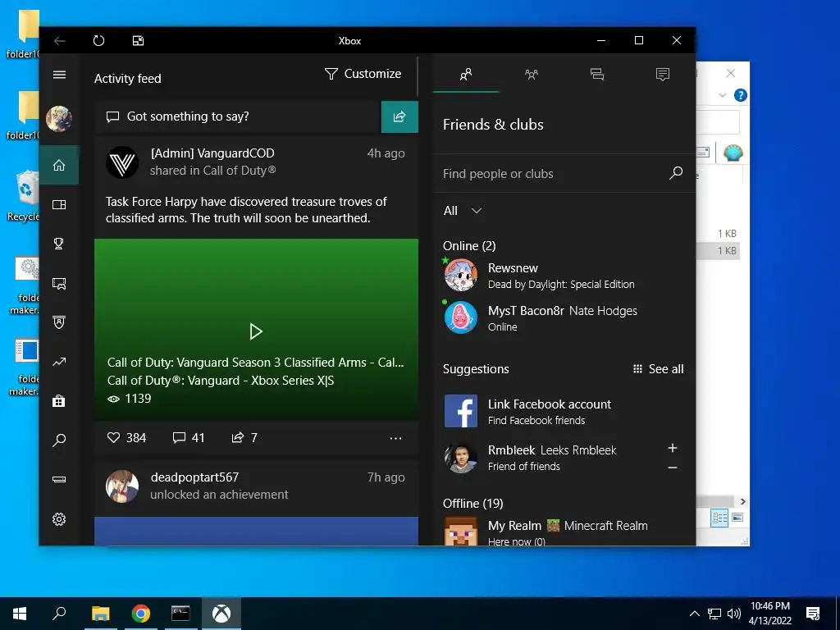Open Rmbleek suggestion entry
This screenshot has height=630, width=840.
[x=553, y=458]
